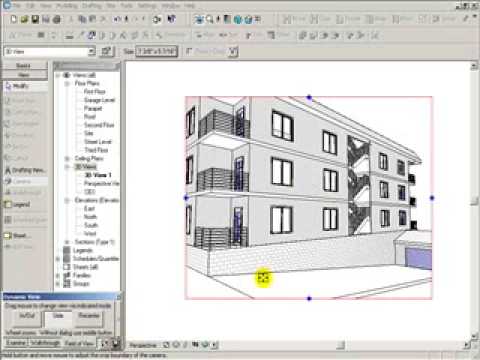Click the Save disk toolbar icon
Viewport: 480px width, 360px height.
point(35,20)
